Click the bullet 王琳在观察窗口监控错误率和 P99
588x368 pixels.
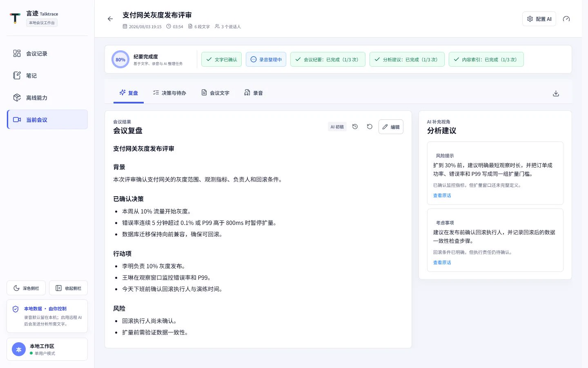[x=167, y=278]
